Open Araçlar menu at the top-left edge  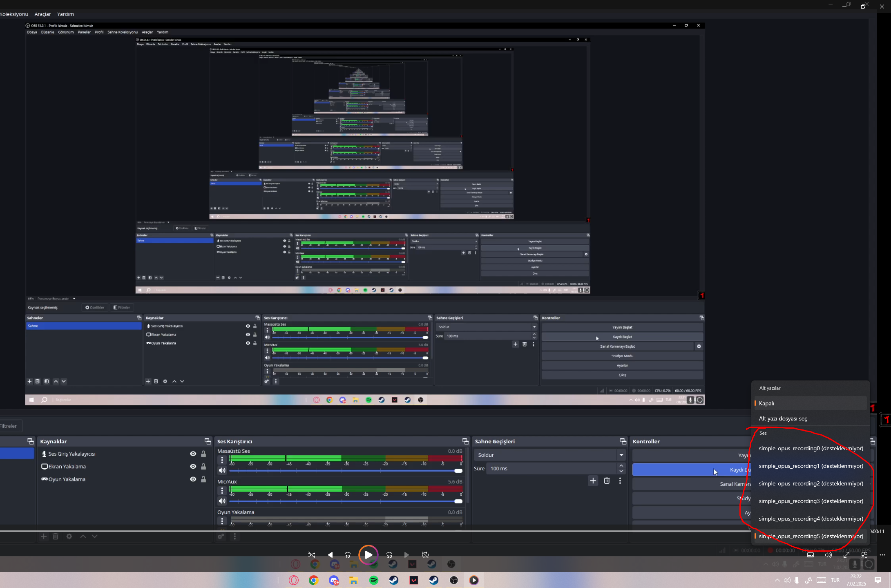tap(42, 14)
